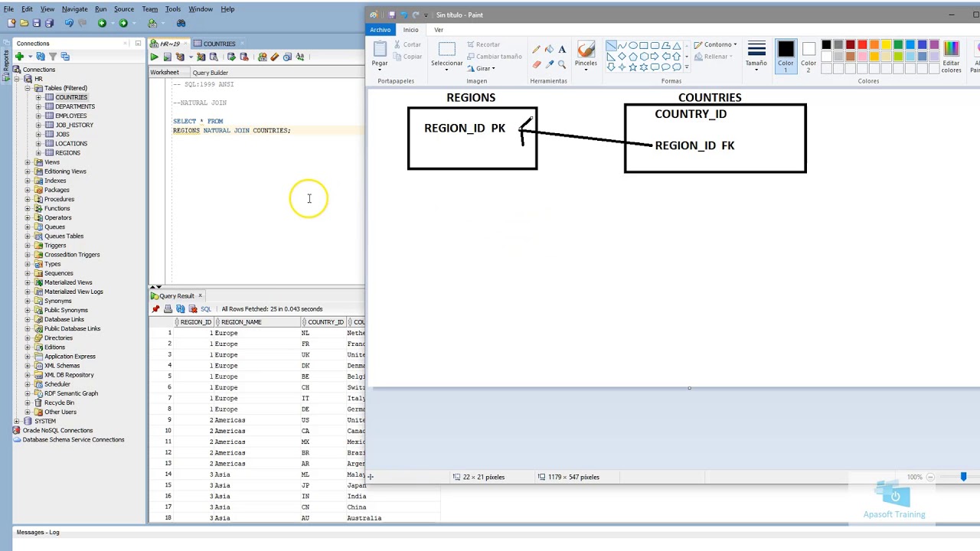The height and width of the screenshot is (551, 980).
Task: Open the Tools menu in SQL Developer
Action: (x=173, y=9)
